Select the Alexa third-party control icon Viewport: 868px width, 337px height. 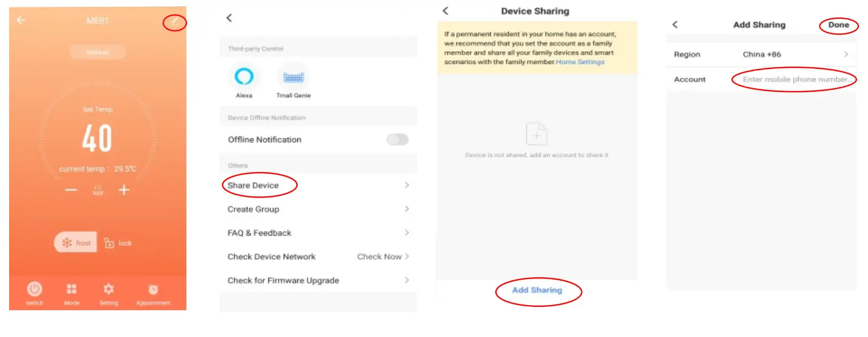click(244, 77)
